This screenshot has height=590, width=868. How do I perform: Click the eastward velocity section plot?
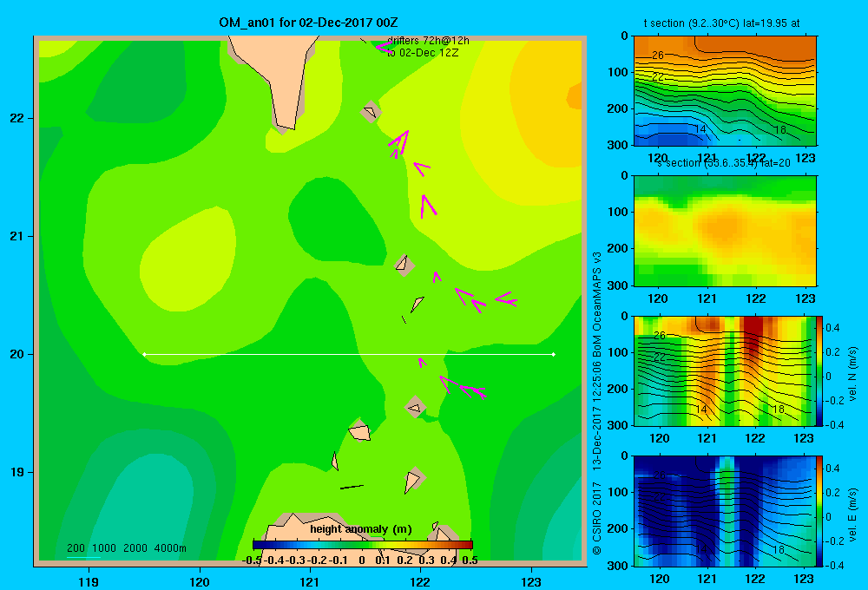click(x=725, y=511)
